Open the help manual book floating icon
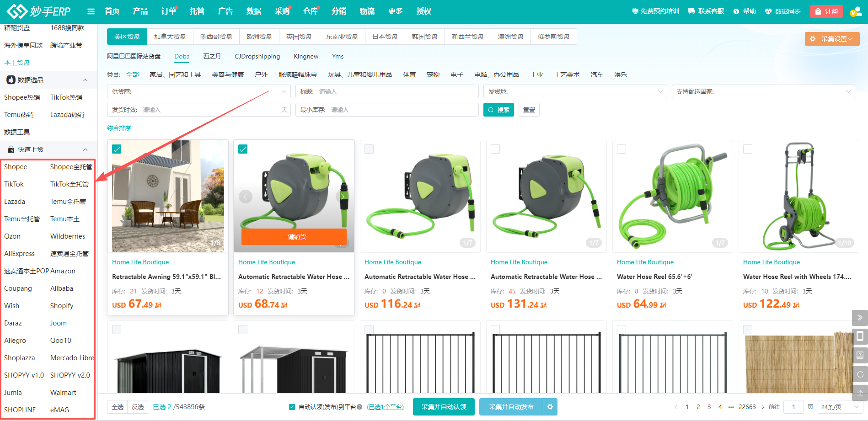 point(860,355)
